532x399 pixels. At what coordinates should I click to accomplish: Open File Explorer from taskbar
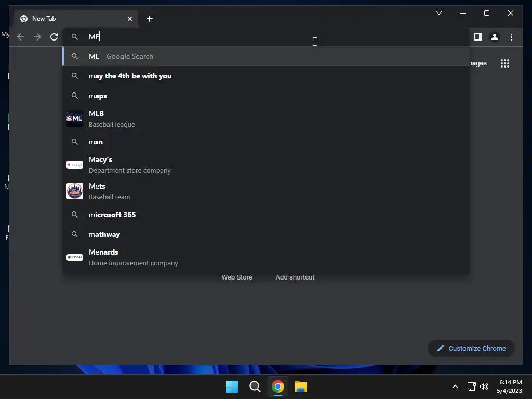click(x=301, y=387)
